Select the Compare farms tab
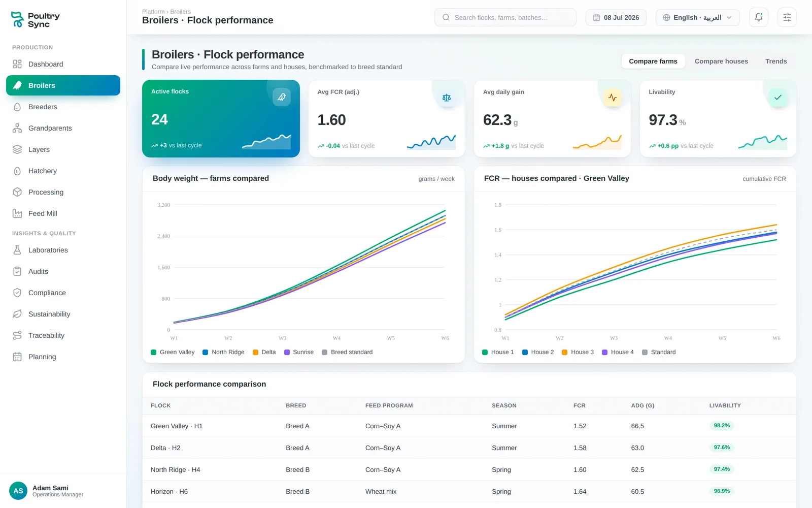This screenshot has width=812, height=508. point(653,61)
